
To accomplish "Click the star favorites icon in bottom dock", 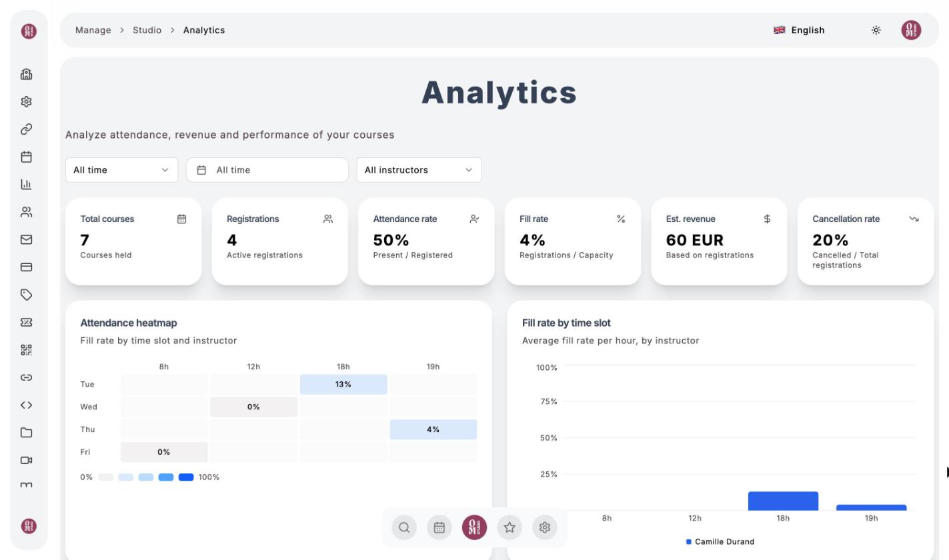I will (510, 527).
